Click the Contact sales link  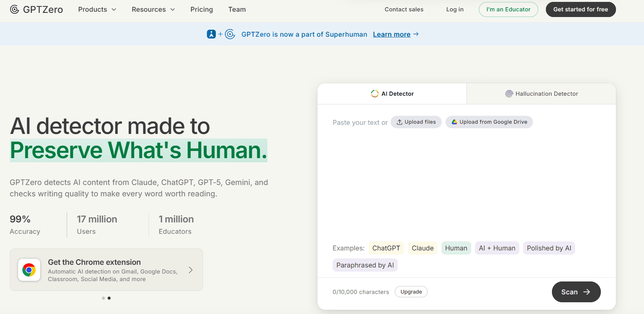404,9
